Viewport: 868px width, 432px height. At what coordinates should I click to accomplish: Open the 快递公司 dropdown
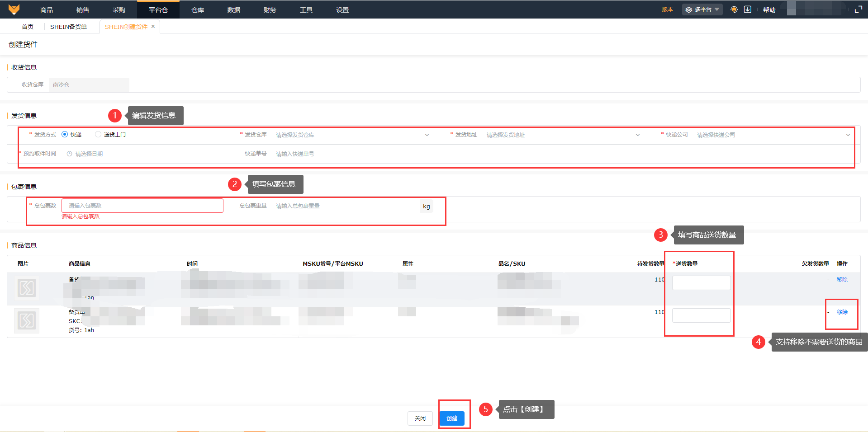pos(773,135)
